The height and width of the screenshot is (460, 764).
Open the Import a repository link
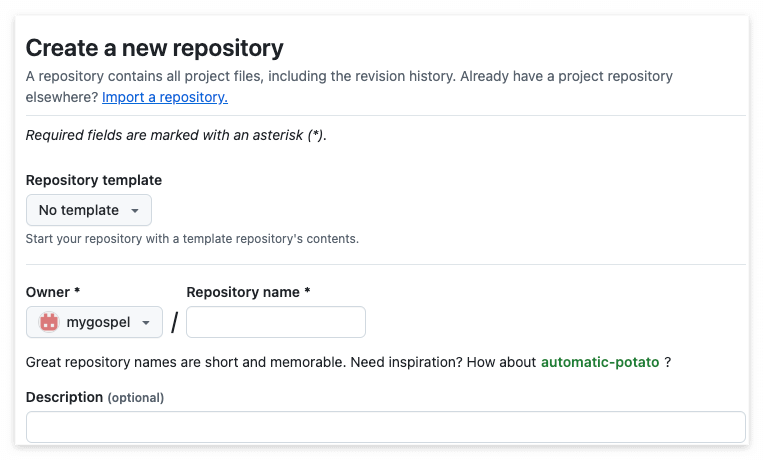coord(165,97)
